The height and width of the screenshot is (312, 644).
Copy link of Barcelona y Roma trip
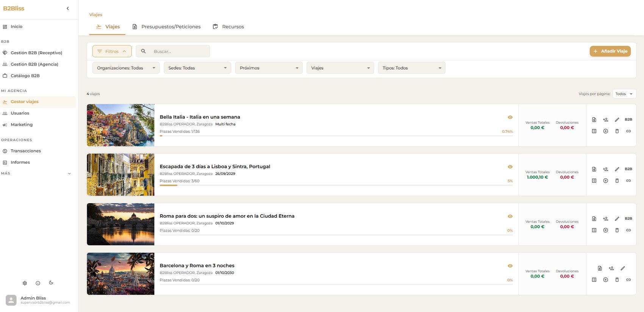628,280
